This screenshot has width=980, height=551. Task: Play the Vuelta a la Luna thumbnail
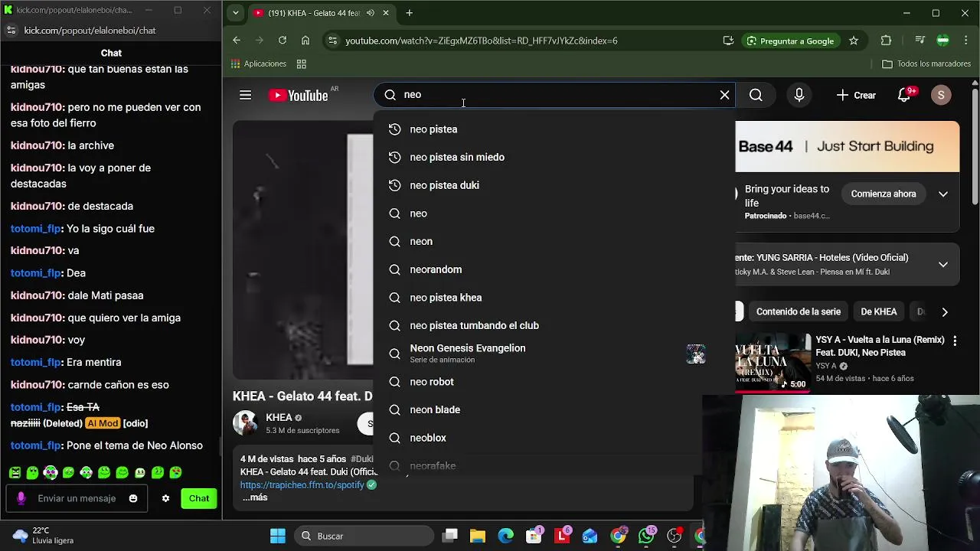coord(773,363)
